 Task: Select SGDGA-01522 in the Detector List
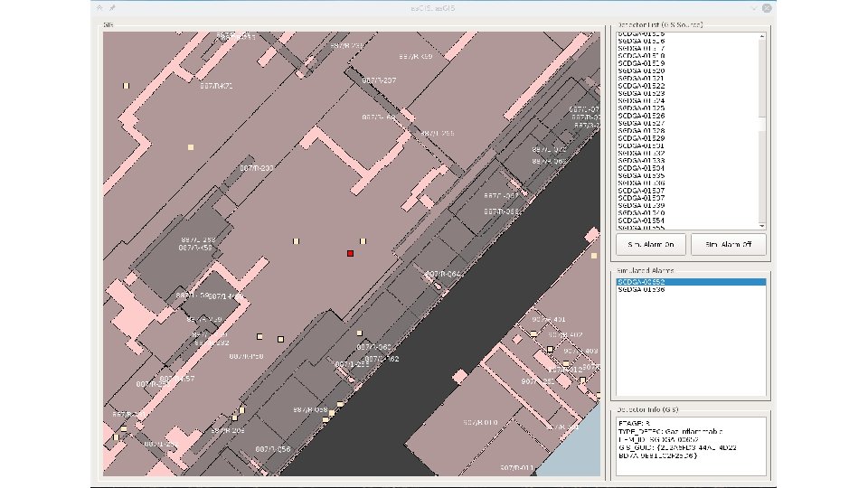pos(641,86)
